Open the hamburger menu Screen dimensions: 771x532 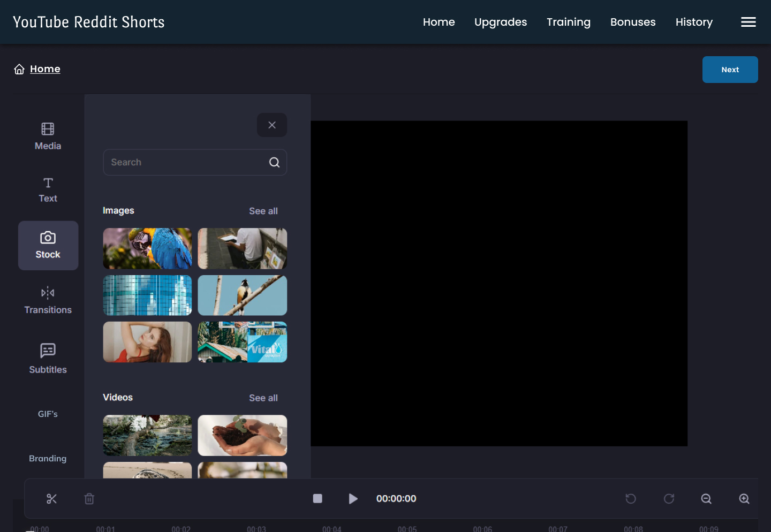749,22
